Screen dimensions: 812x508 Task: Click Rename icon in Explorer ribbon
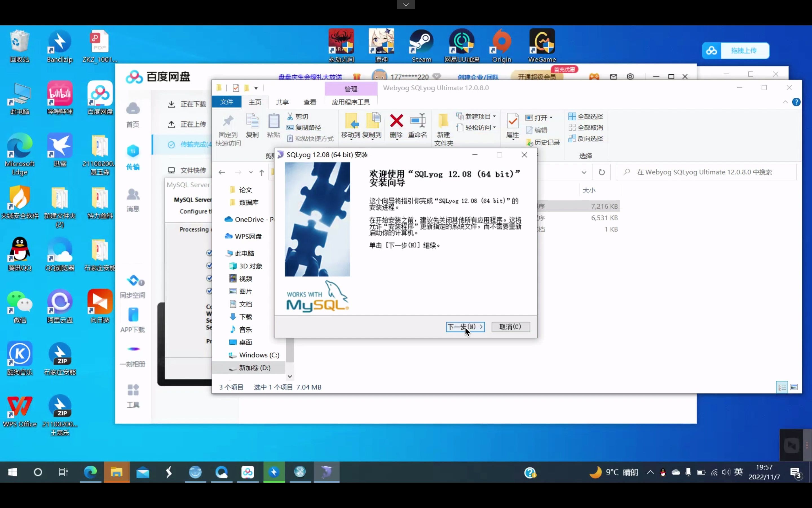pyautogui.click(x=417, y=126)
